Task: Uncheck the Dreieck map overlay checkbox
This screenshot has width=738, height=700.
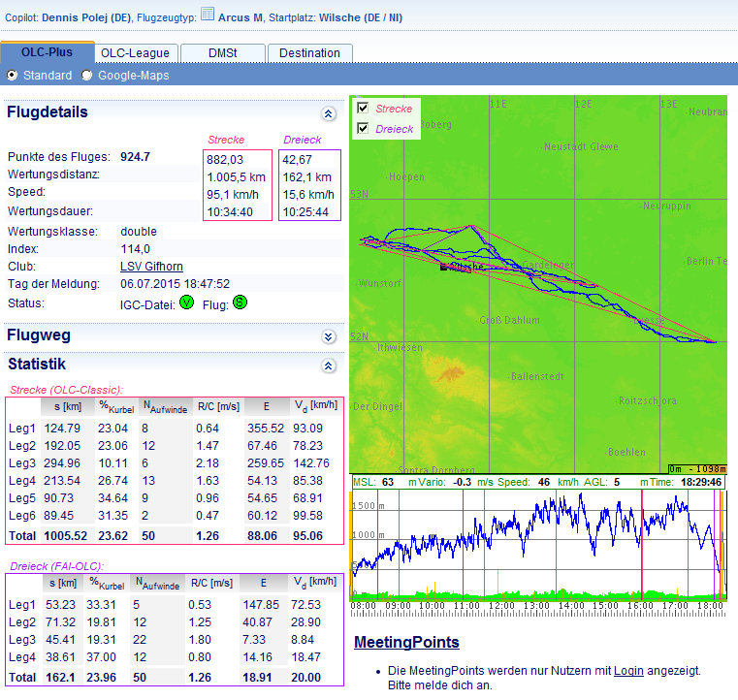Action: [363, 128]
